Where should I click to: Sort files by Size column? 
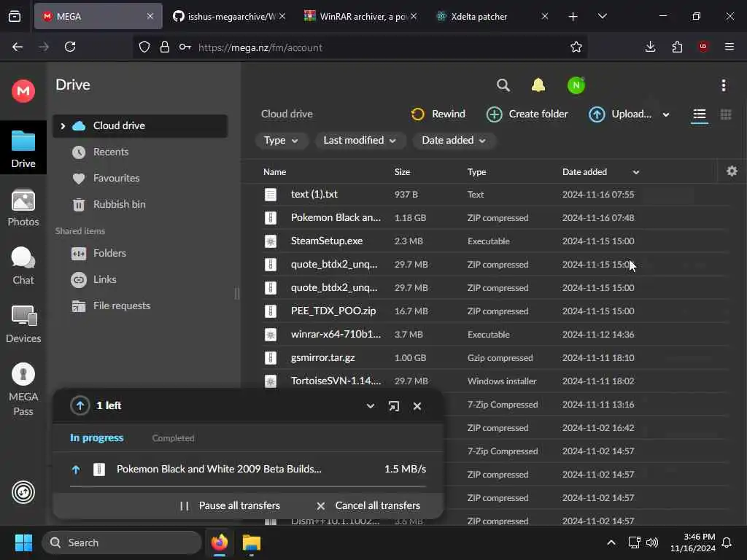pyautogui.click(x=402, y=172)
